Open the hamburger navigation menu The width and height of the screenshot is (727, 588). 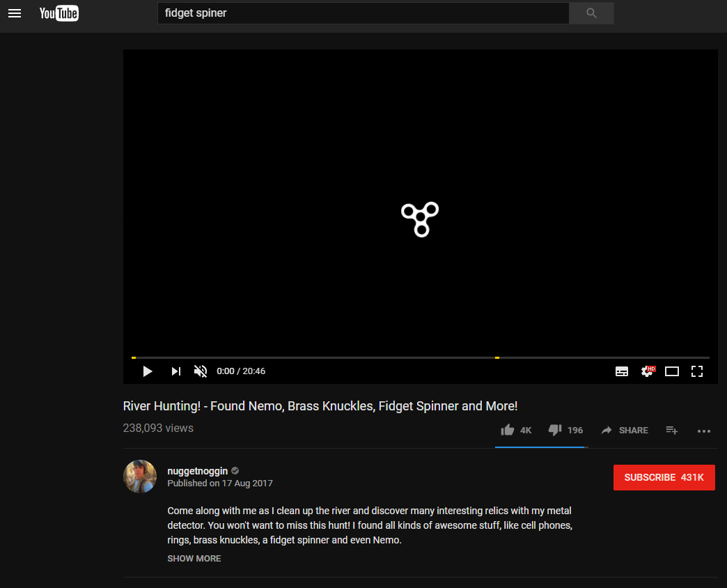pos(15,13)
